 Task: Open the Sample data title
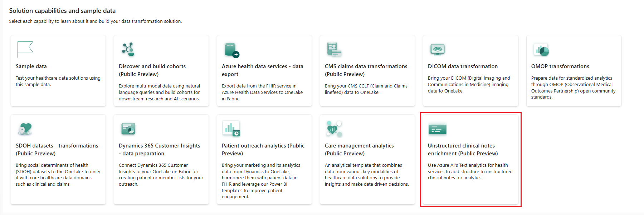pos(31,66)
